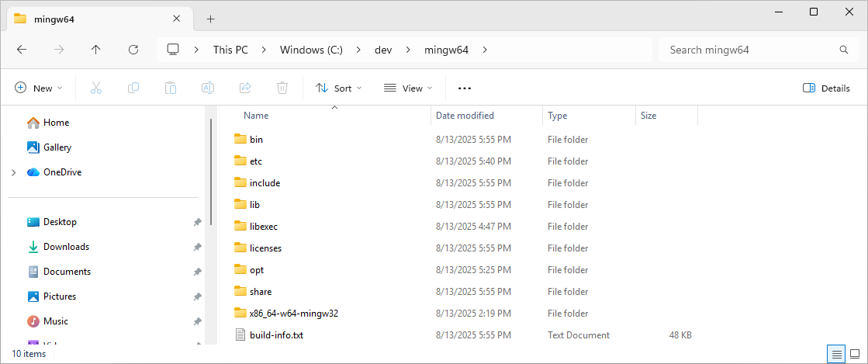Open a new tab
The width and height of the screenshot is (868, 364).
(x=210, y=19)
